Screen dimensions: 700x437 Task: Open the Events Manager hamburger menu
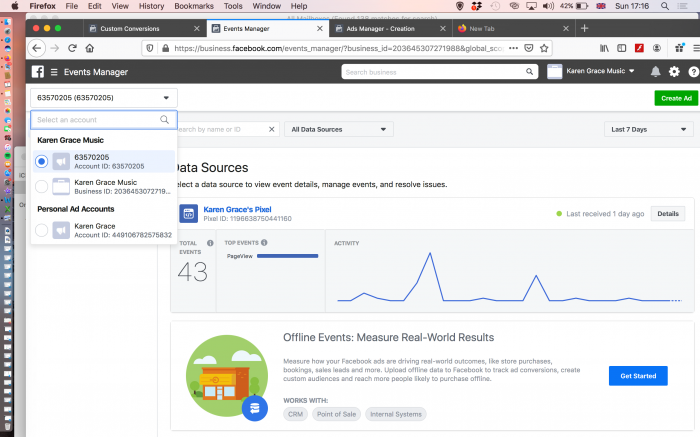pyautogui.click(x=54, y=72)
